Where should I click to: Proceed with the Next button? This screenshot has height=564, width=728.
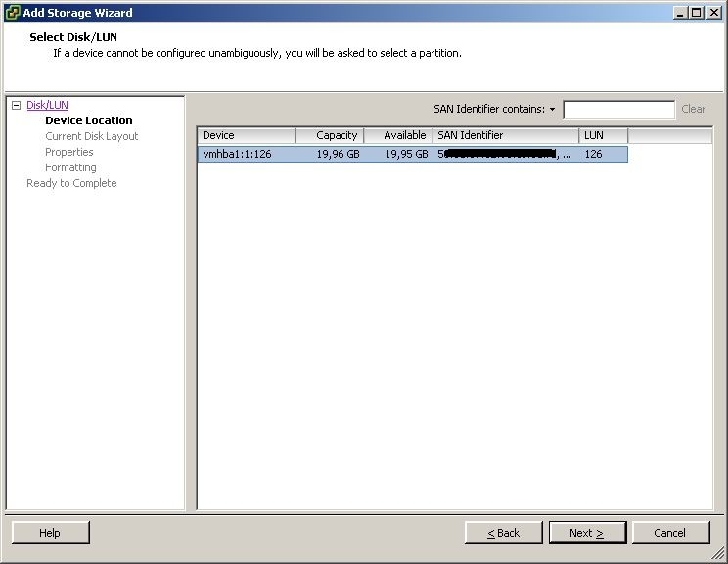tap(587, 533)
